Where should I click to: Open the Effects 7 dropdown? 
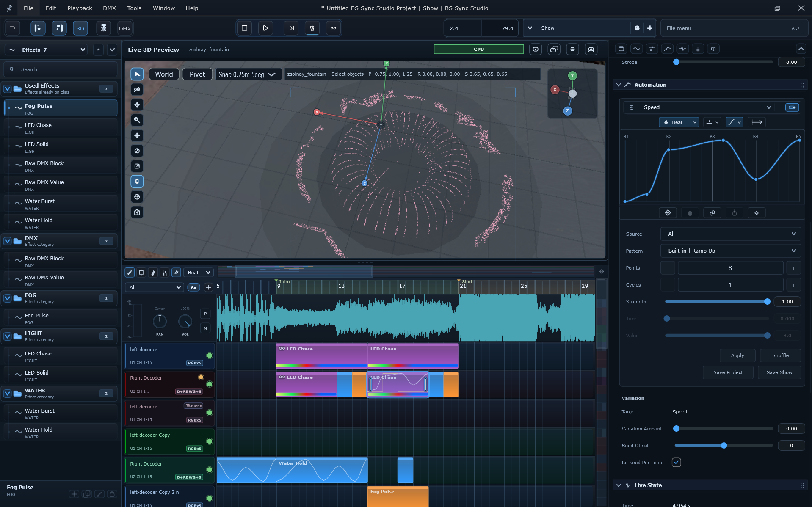47,50
